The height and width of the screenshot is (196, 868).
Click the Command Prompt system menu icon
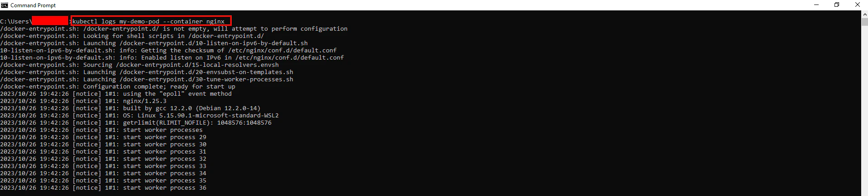(x=5, y=5)
